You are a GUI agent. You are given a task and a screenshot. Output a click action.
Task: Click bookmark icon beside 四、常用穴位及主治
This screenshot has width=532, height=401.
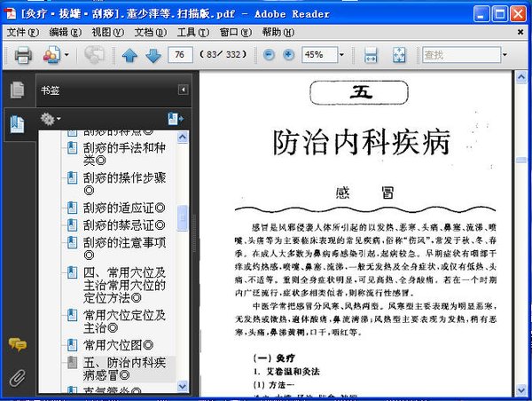click(x=72, y=272)
